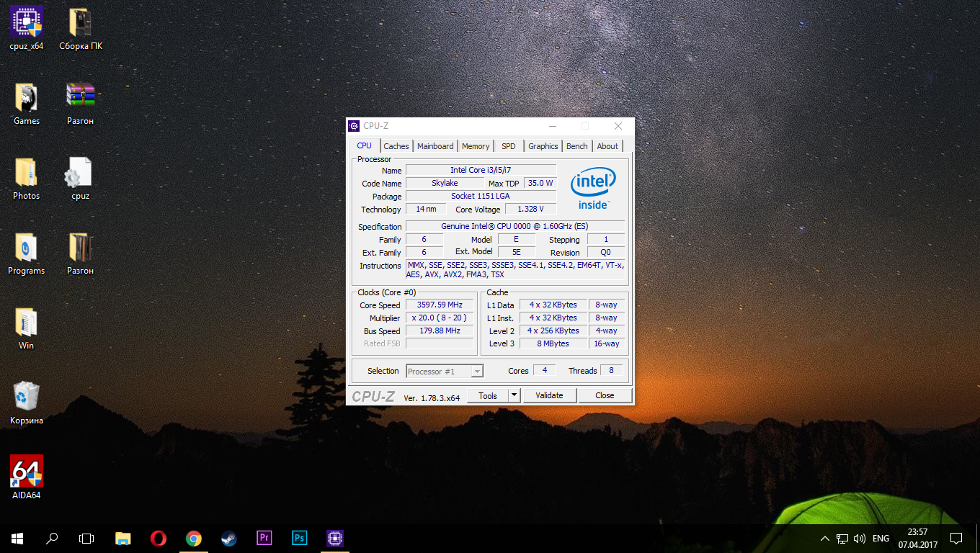
Task: Launch Opera browser from taskbar
Action: [159, 538]
